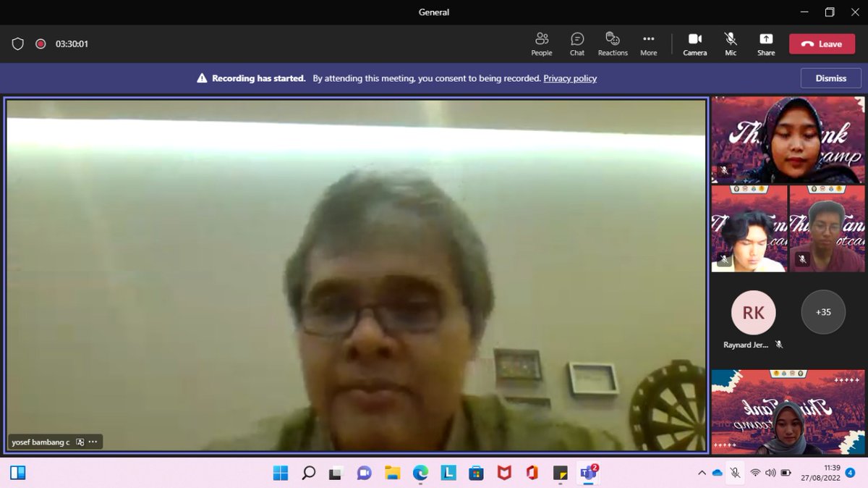Click the meeting timer 03:30:01

point(72,44)
